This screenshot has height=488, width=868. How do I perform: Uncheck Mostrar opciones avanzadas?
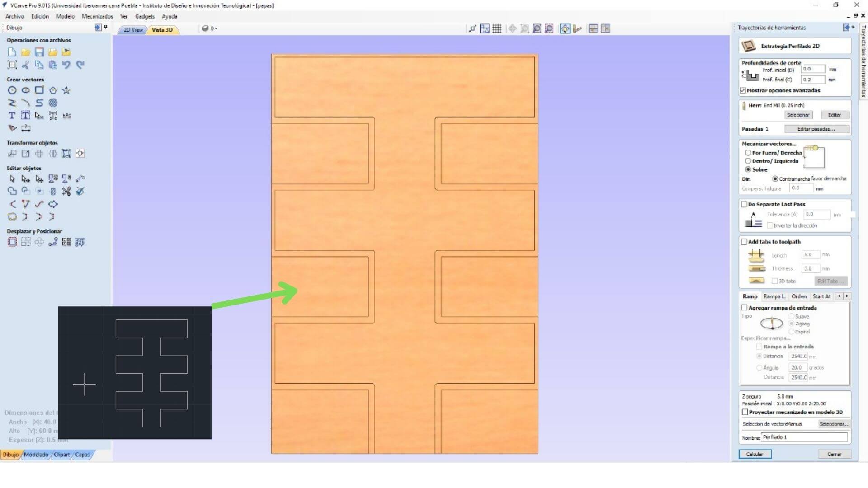(743, 90)
